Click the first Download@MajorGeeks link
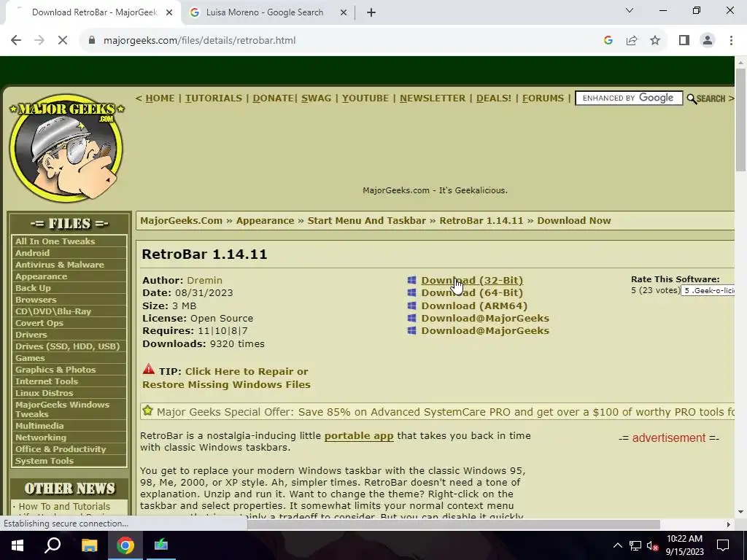 click(485, 318)
